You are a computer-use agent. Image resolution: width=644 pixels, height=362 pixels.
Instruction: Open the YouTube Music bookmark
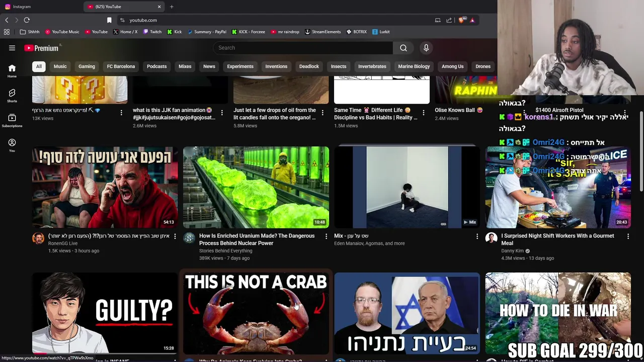click(x=62, y=32)
